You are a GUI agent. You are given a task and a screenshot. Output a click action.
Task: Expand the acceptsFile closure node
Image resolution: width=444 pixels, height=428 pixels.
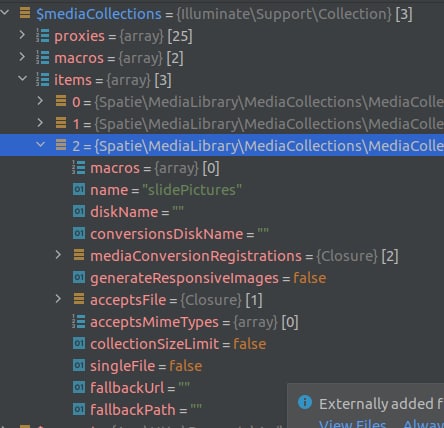(x=58, y=299)
